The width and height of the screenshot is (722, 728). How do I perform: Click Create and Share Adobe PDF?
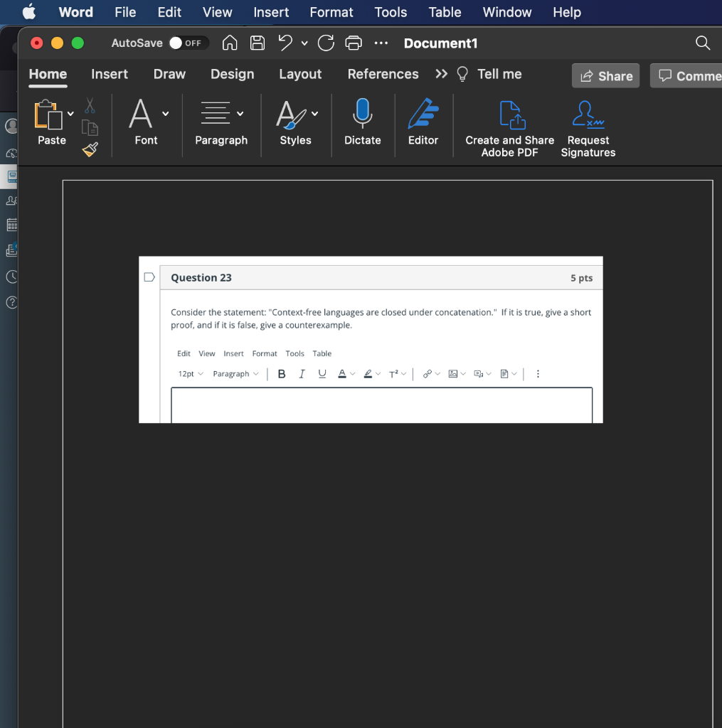pos(509,128)
